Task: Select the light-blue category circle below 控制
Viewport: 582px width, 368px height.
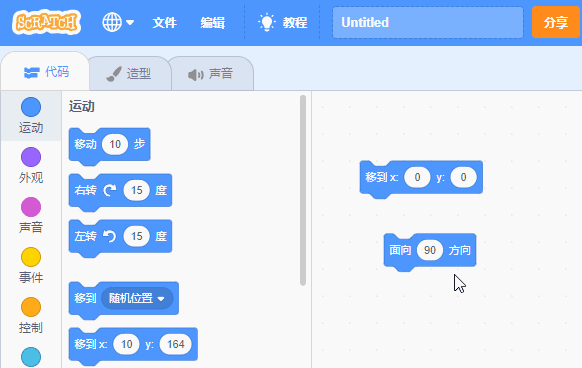Action: pos(31,357)
